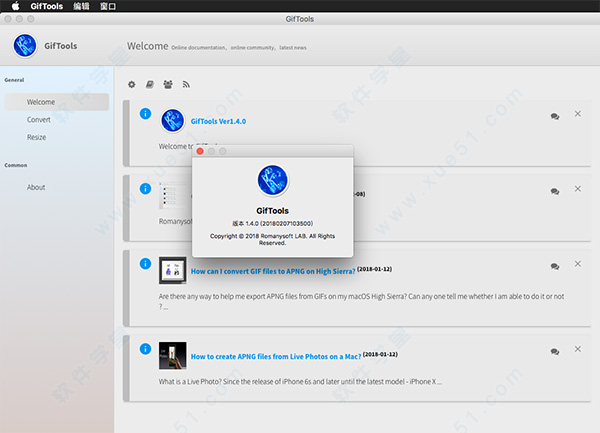600x433 pixels.
Task: Dismiss the Romanysoft news card
Action: tap(578, 189)
